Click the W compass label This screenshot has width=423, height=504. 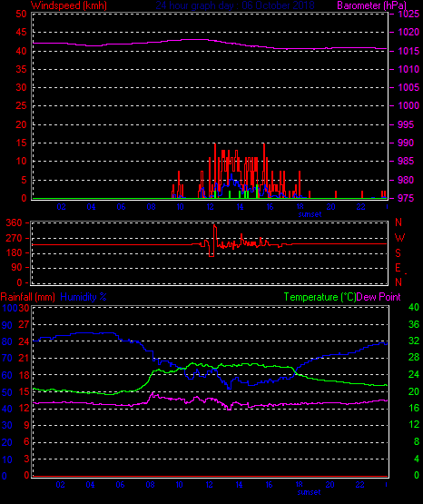[399, 238]
